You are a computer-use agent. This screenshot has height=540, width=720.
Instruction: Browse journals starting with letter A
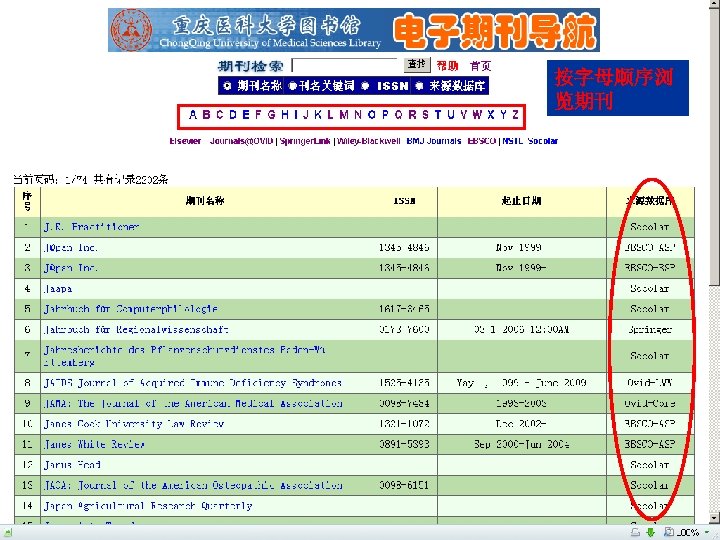(x=193, y=115)
